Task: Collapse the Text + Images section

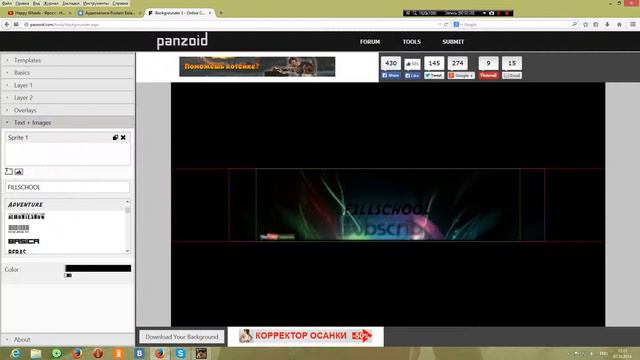Action: click(68, 122)
